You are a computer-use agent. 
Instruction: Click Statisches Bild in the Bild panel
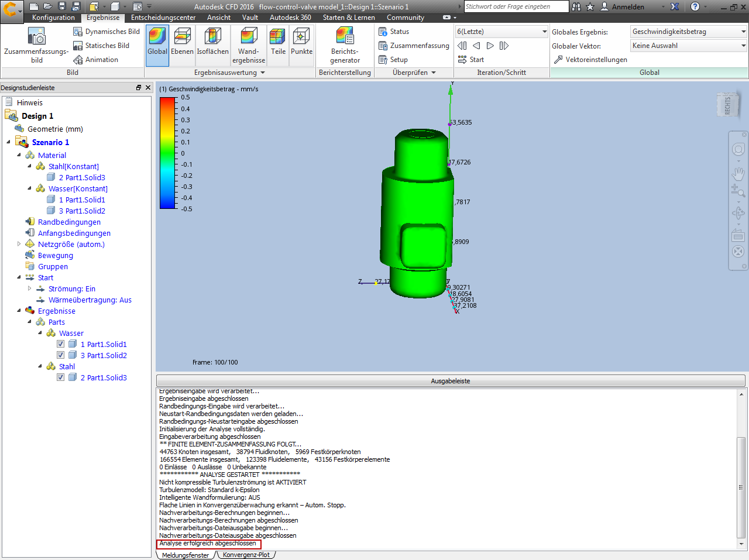(x=101, y=46)
